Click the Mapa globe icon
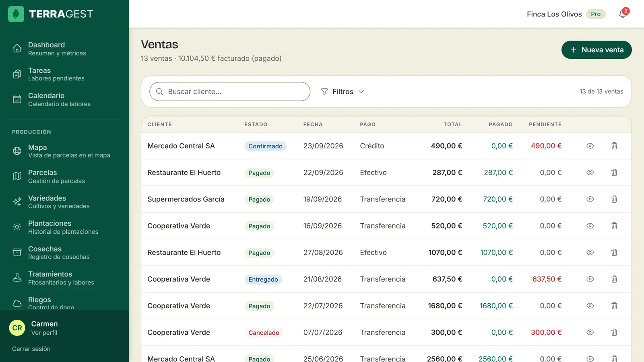The width and height of the screenshot is (644, 362). tap(17, 151)
